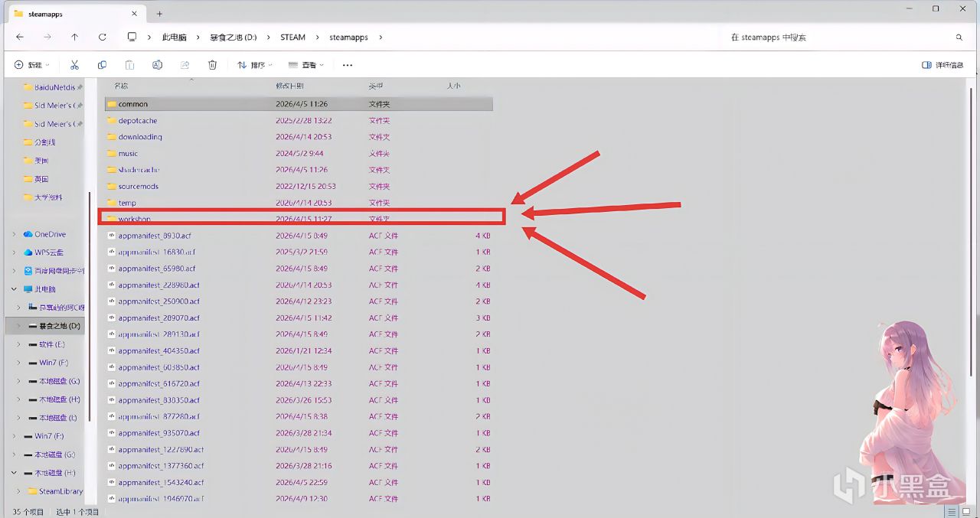The image size is (980, 518).
Task: Click the search magnifier icon
Action: point(959,37)
